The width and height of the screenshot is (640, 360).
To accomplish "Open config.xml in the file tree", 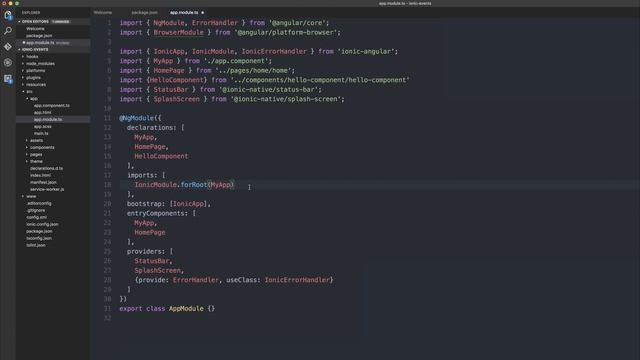I will pos(36,217).
